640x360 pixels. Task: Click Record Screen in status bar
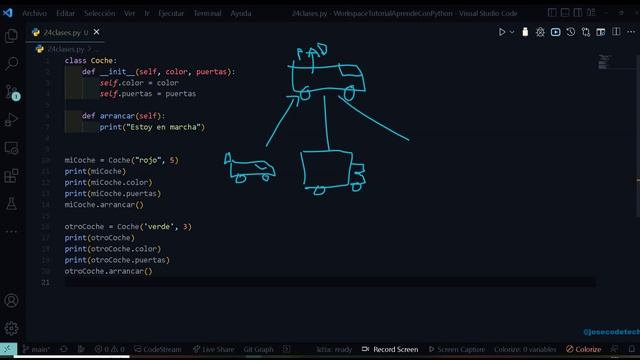coord(390,349)
